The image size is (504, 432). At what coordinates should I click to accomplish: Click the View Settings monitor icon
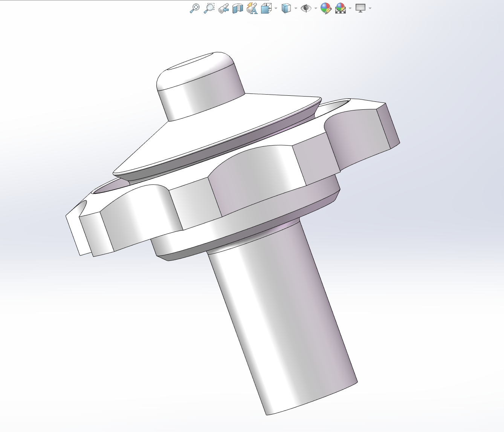(360, 8)
